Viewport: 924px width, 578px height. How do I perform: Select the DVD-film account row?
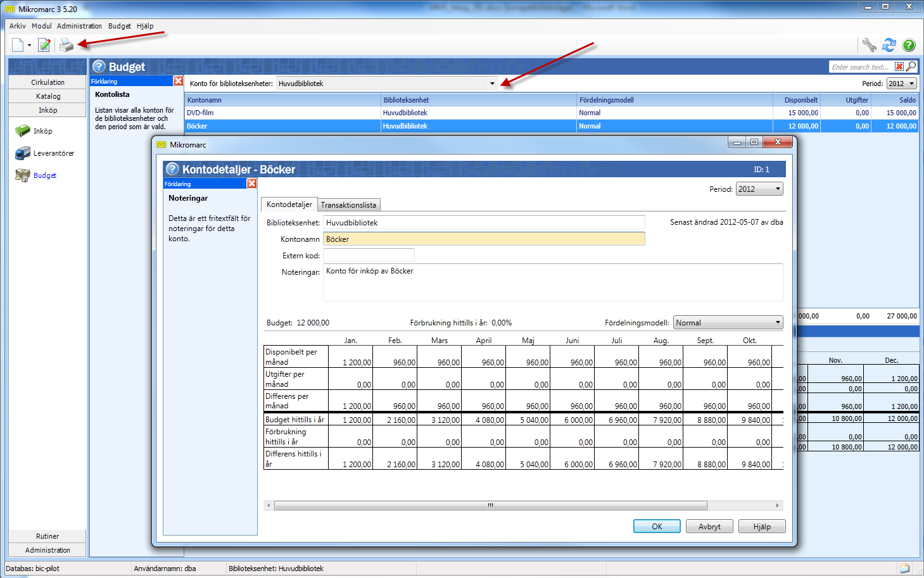click(551, 113)
